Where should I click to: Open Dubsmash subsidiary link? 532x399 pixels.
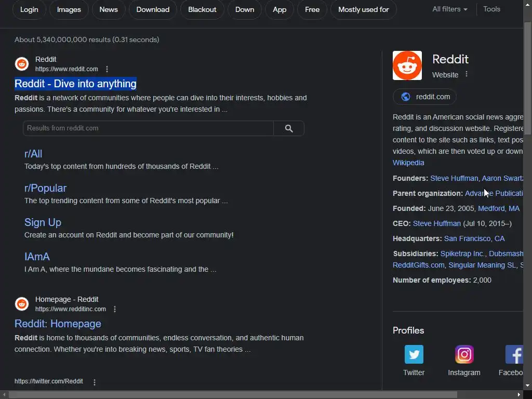tap(506, 254)
